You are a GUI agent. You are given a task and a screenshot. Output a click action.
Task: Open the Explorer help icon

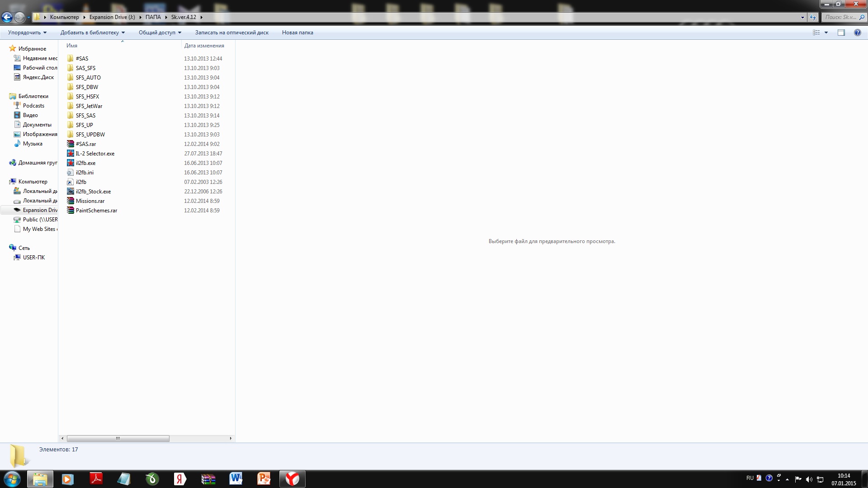point(857,33)
